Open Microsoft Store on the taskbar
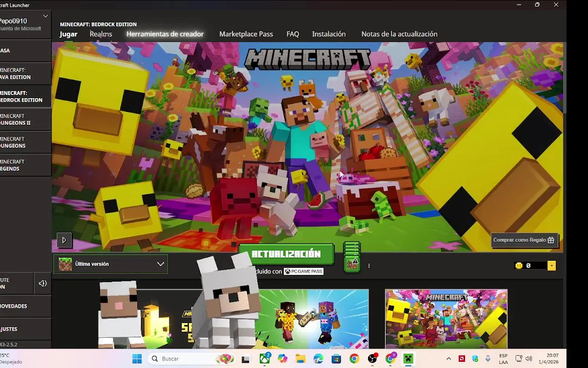Viewport: 588px width, 368px height. (x=336, y=359)
